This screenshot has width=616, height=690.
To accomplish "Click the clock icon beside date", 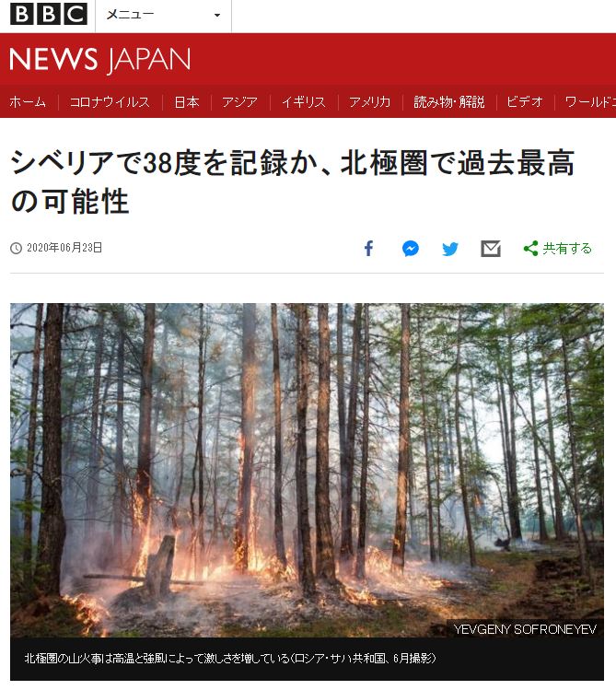I will pyautogui.click(x=16, y=248).
